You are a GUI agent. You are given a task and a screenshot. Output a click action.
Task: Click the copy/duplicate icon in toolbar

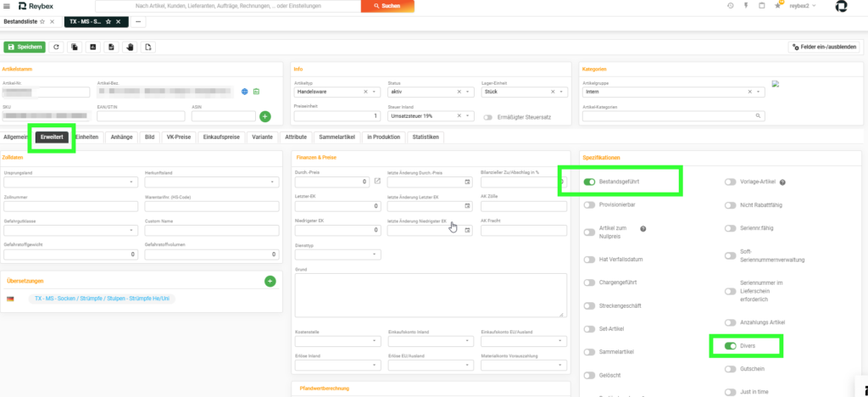[75, 47]
